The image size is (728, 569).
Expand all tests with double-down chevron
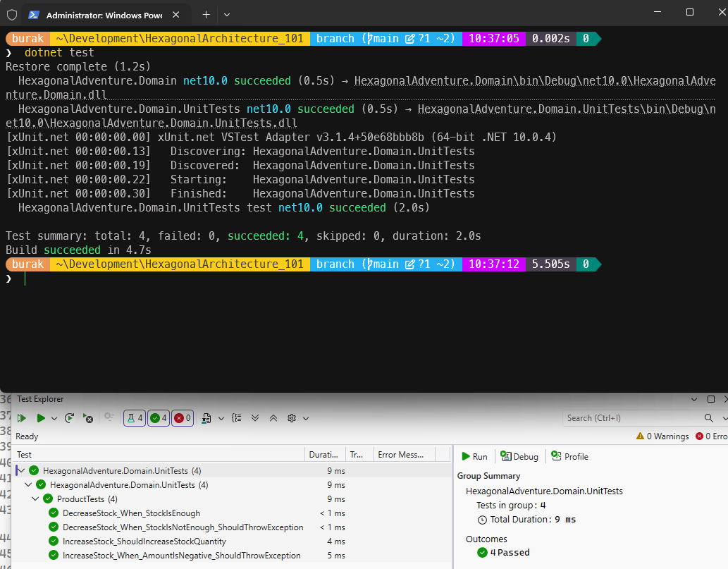255,418
